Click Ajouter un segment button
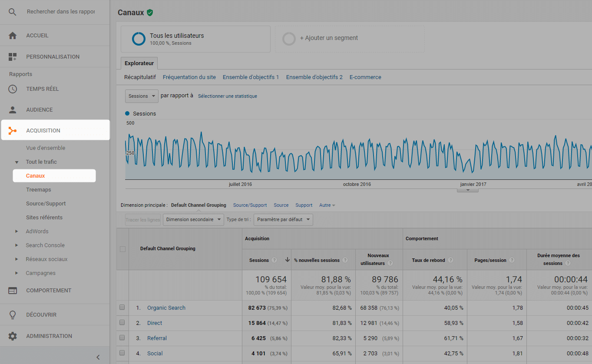The height and width of the screenshot is (364, 592). point(329,38)
